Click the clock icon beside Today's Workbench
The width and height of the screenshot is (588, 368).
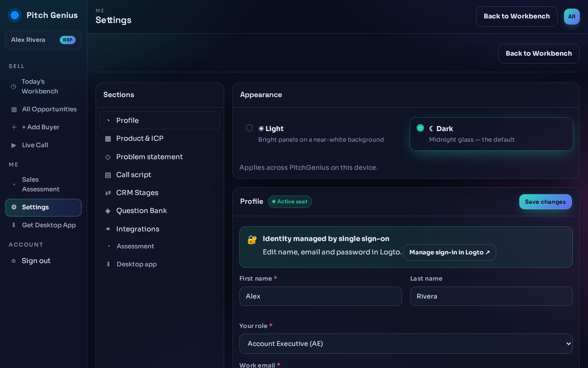(13, 86)
